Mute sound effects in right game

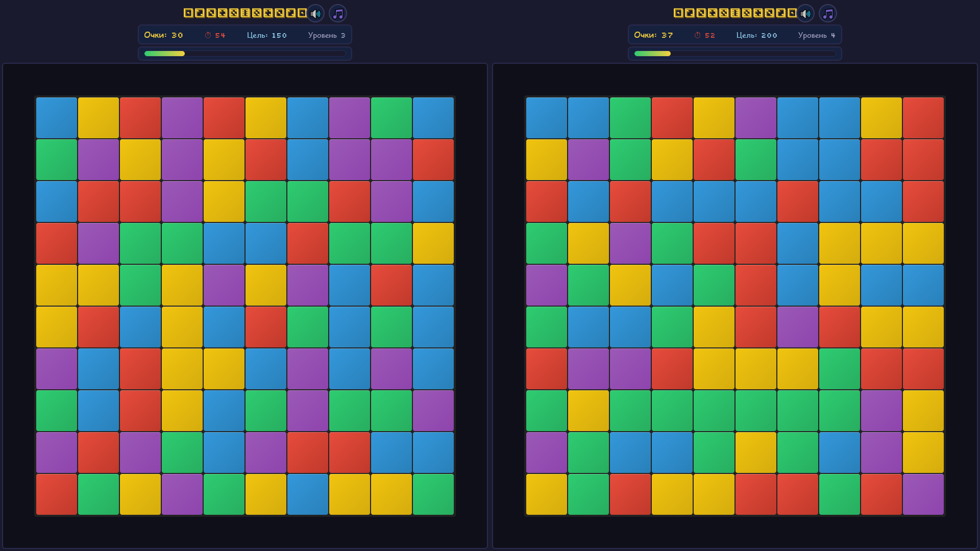click(805, 14)
